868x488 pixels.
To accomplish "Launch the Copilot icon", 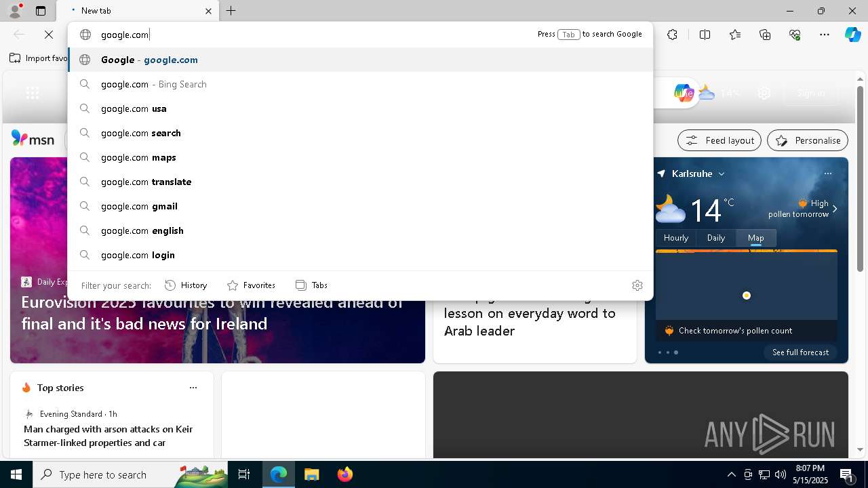I will tap(852, 35).
